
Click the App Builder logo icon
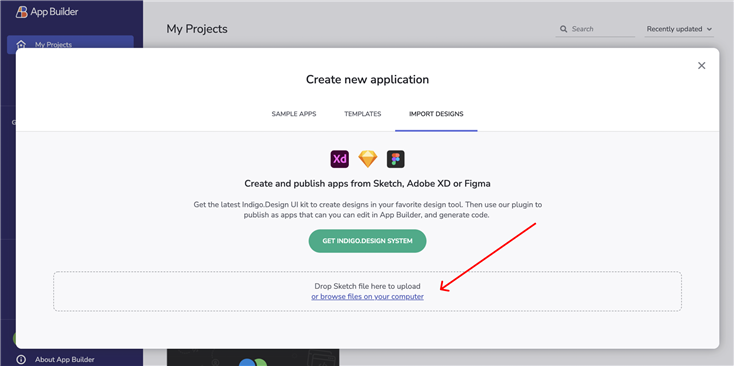(22, 12)
